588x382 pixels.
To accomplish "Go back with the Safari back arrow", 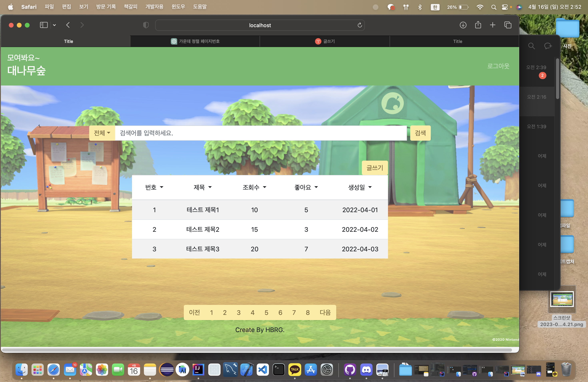I will tap(68, 25).
